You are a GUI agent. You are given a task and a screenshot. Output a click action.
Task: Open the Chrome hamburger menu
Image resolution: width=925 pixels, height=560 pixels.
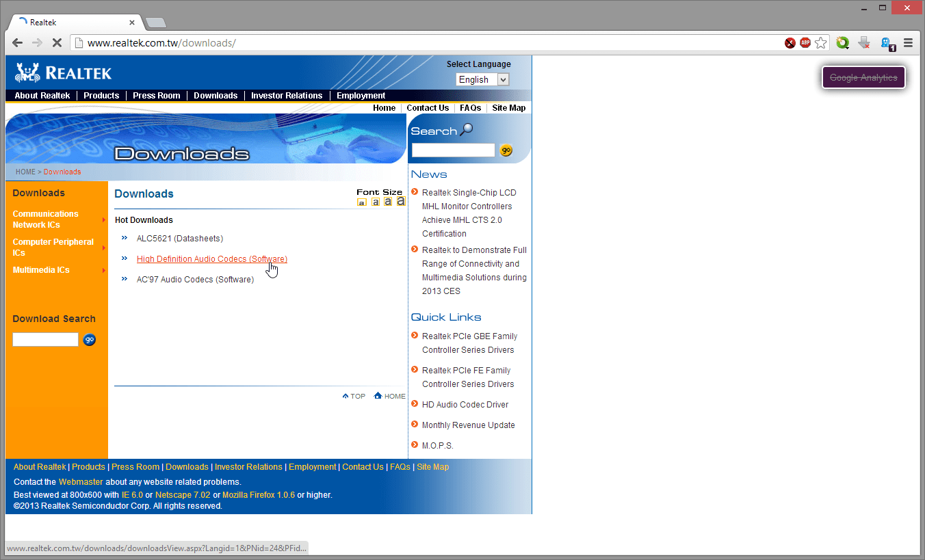909,43
